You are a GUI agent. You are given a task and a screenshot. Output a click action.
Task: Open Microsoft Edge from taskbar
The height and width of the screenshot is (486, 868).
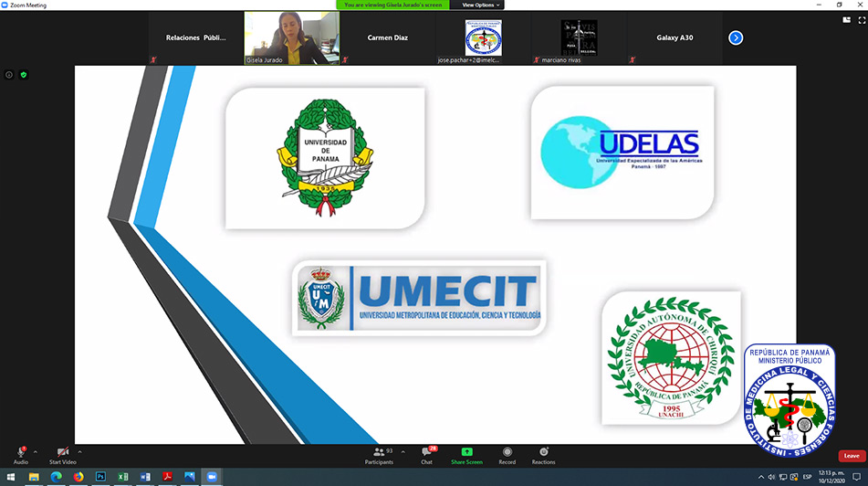point(56,477)
